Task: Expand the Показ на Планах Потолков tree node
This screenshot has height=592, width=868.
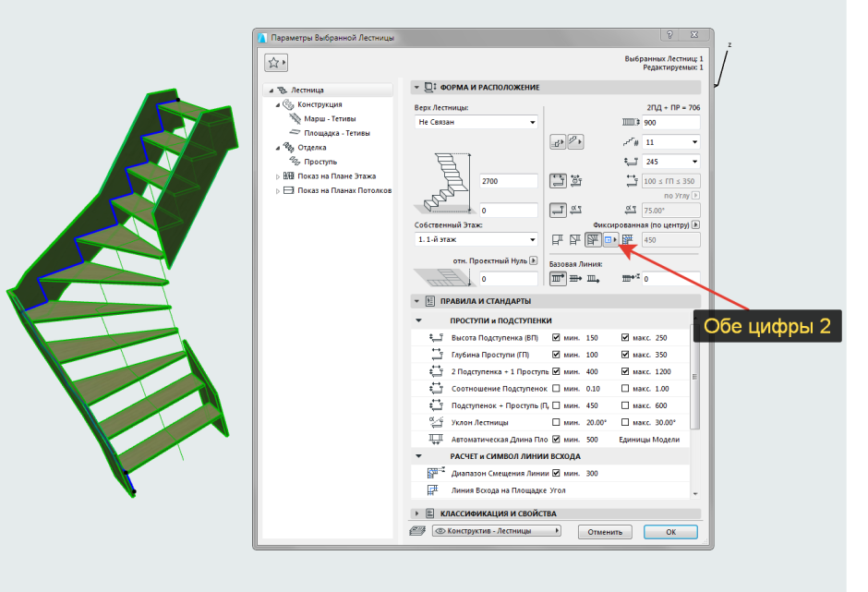Action: pos(278,190)
